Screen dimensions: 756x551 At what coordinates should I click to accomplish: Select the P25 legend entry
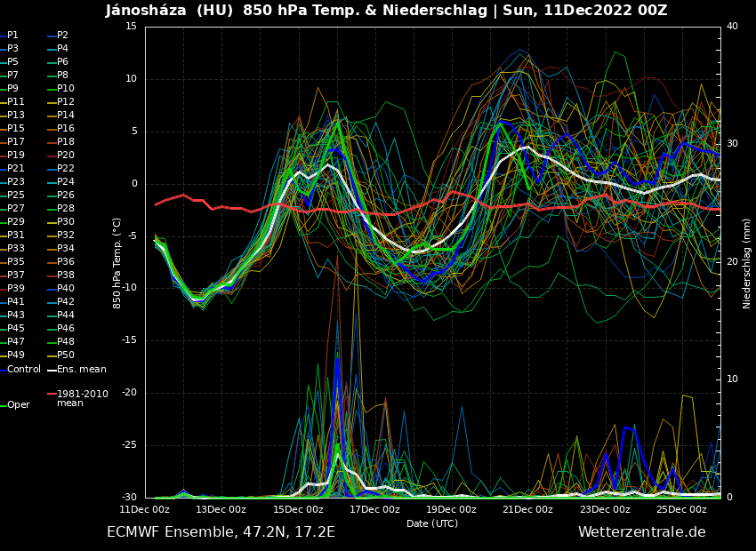(16, 196)
